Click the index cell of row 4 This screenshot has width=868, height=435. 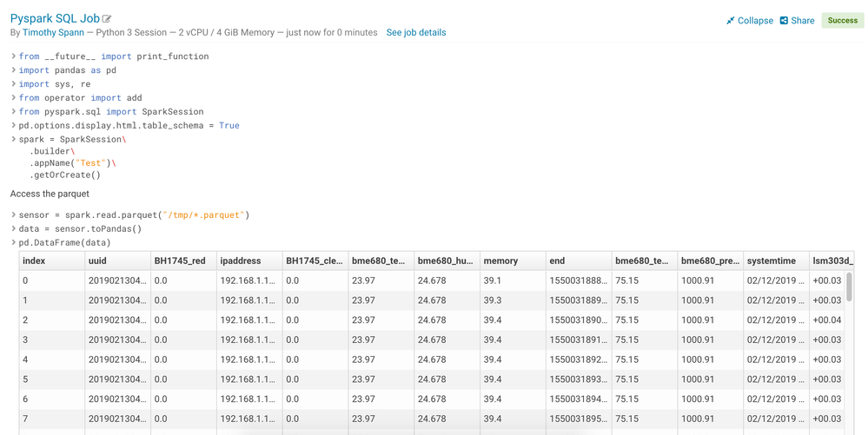(51, 359)
